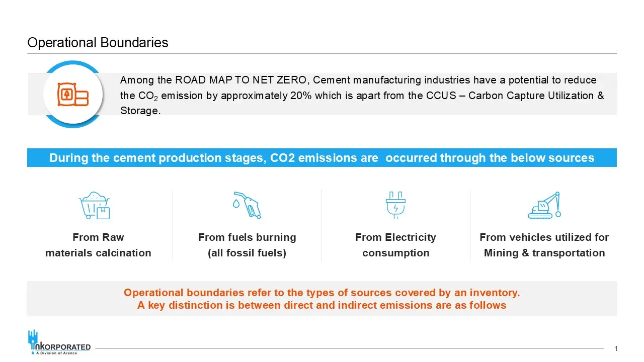Screen dimensions: 644x362
Task: Click the Inkorporated logo in footer
Action: pyautogui.click(x=59, y=342)
